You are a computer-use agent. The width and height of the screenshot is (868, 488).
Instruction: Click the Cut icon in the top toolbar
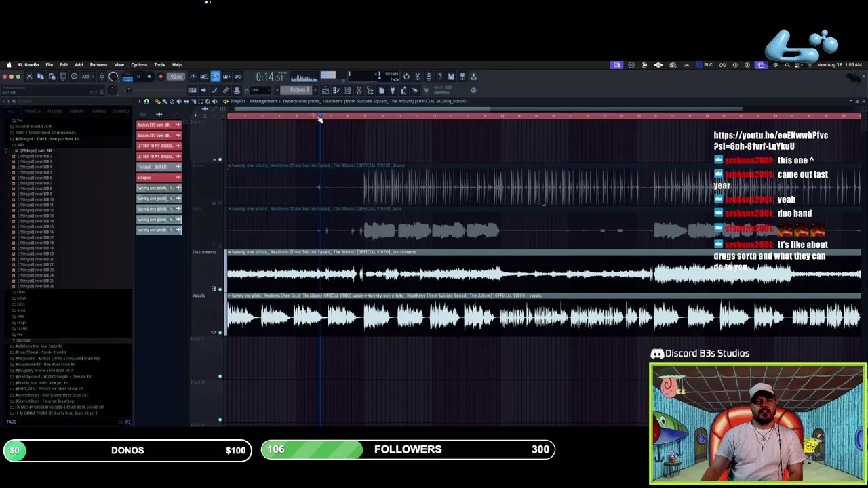29,77
